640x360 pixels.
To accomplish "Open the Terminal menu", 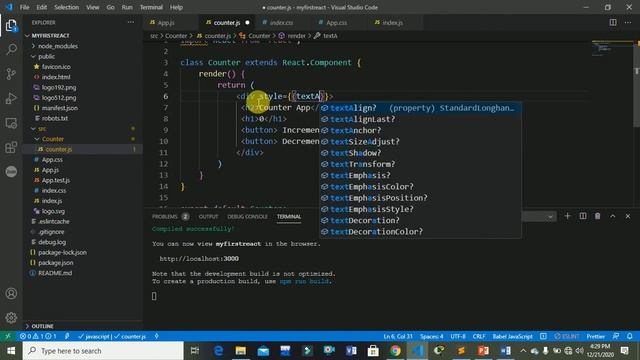I will click(151, 7).
